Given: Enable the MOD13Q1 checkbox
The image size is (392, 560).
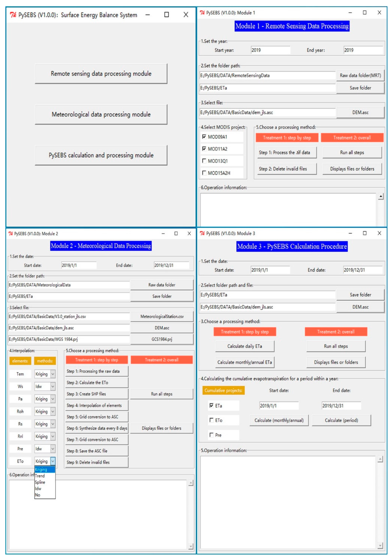Looking at the screenshot, I should pyautogui.click(x=204, y=161).
